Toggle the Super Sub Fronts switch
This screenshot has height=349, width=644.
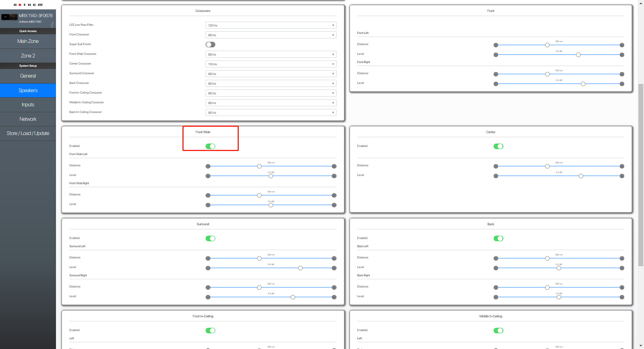(210, 44)
